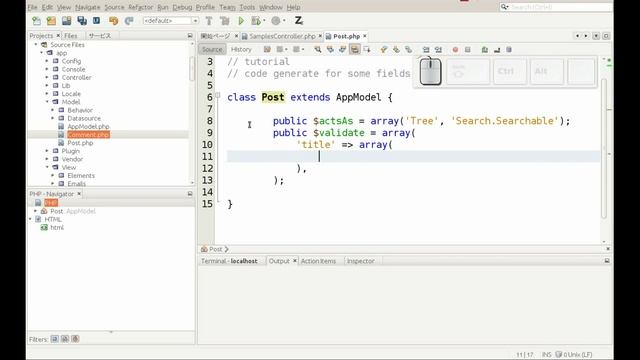The height and width of the screenshot is (360, 640).
Task: Click the Profile Project round icon
Action: coord(276,20)
